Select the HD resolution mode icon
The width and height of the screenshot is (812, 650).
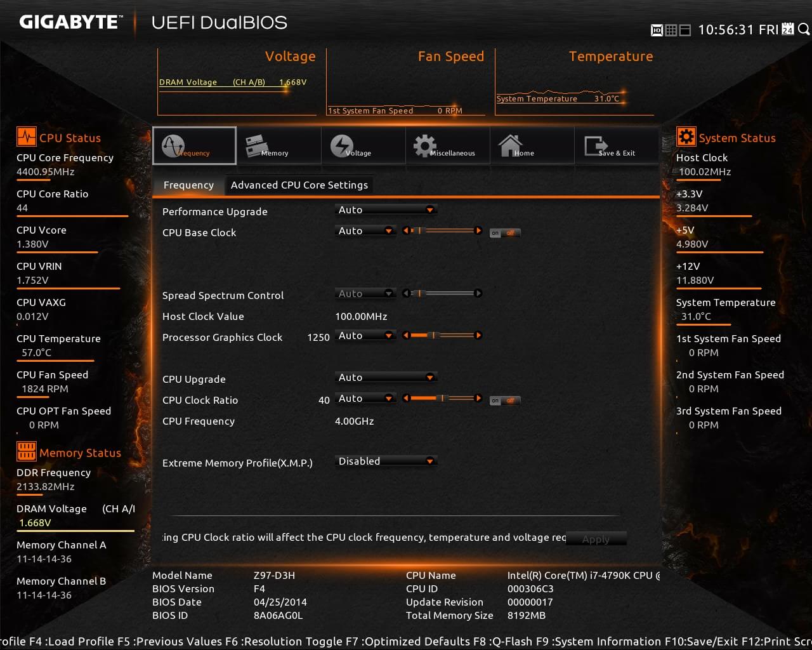click(657, 30)
